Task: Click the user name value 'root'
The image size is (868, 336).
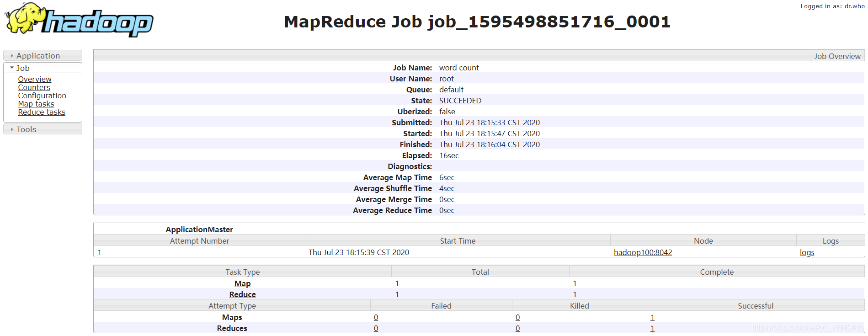Action: click(x=447, y=79)
